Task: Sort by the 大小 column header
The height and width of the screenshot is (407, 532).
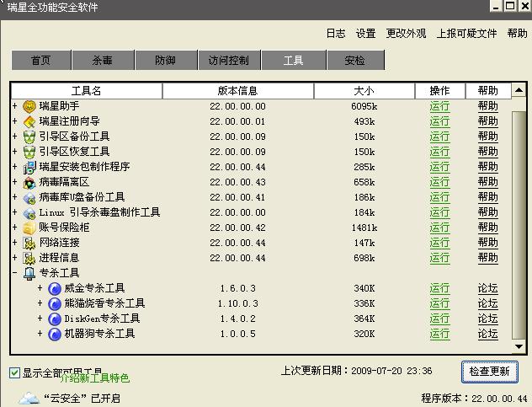Action: tap(364, 91)
